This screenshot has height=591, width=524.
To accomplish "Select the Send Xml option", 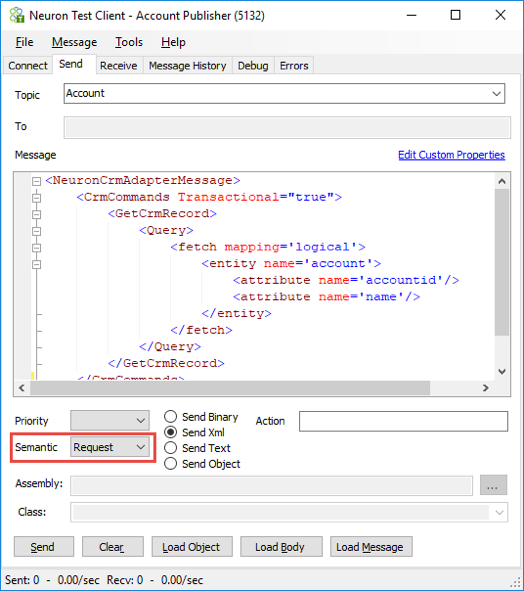I will pyautogui.click(x=195, y=432).
